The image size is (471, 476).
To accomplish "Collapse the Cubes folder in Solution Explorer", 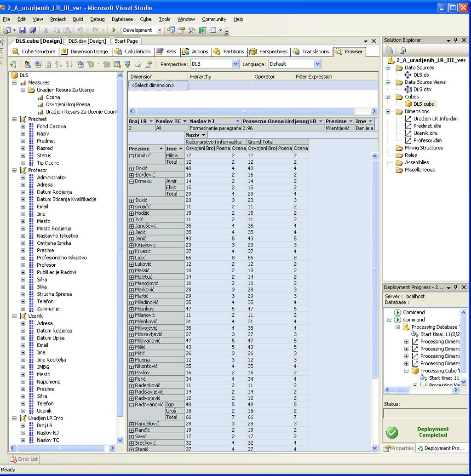I will click(388, 97).
